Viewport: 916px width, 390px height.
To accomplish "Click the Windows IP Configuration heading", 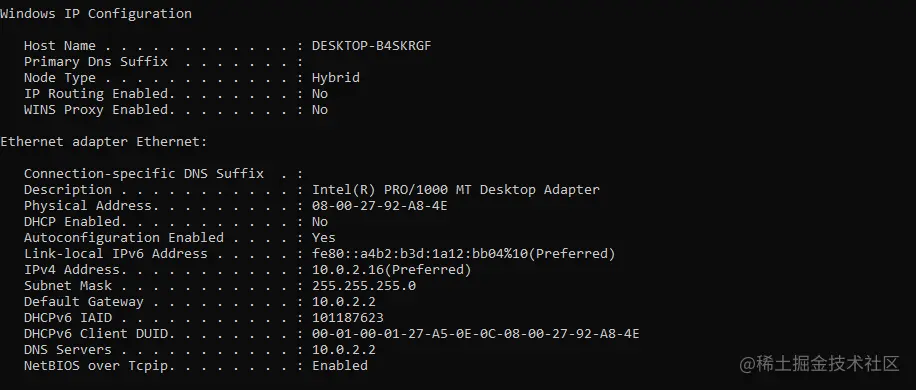I will [96, 13].
